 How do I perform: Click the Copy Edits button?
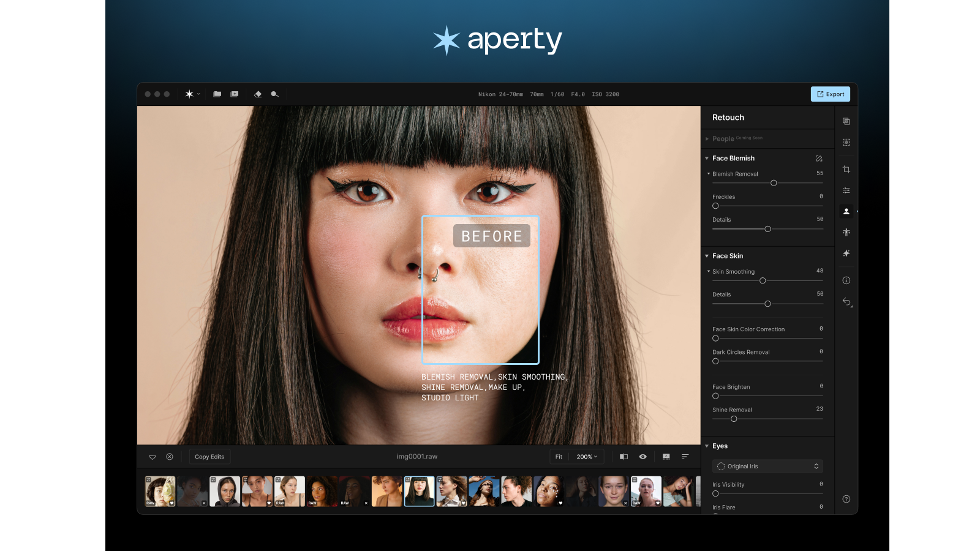click(x=209, y=457)
